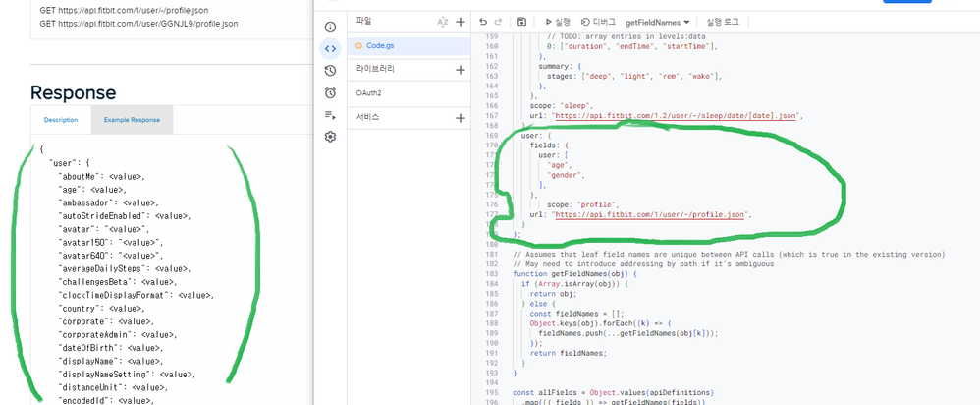The width and height of the screenshot is (980, 405).
Task: Open the 실행 로그 execution log
Action: (x=720, y=21)
